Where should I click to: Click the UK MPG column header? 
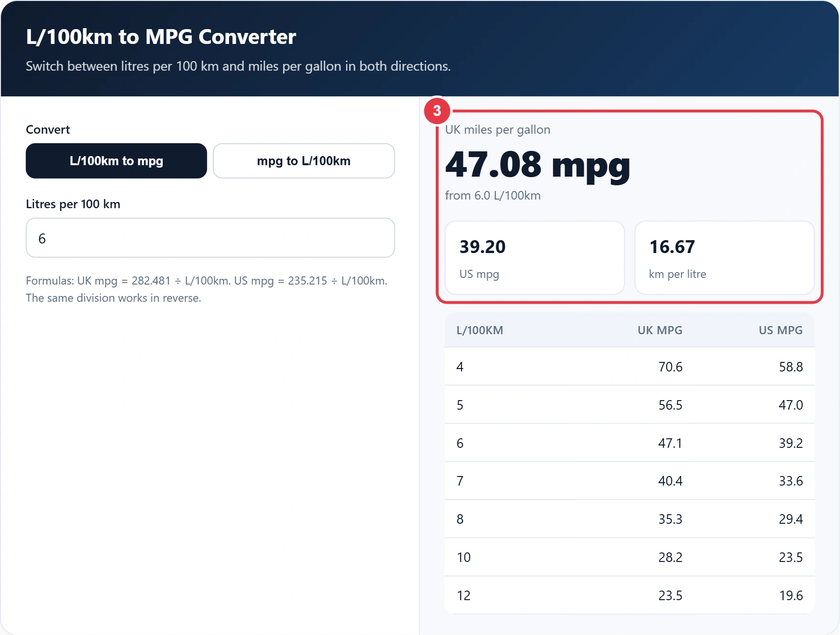tap(660, 330)
